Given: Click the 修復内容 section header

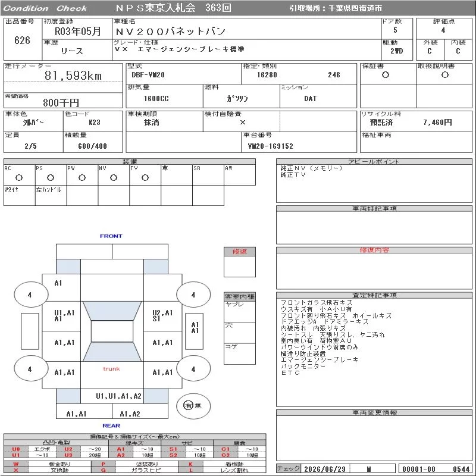Looking at the screenshot, I should [x=374, y=250].
